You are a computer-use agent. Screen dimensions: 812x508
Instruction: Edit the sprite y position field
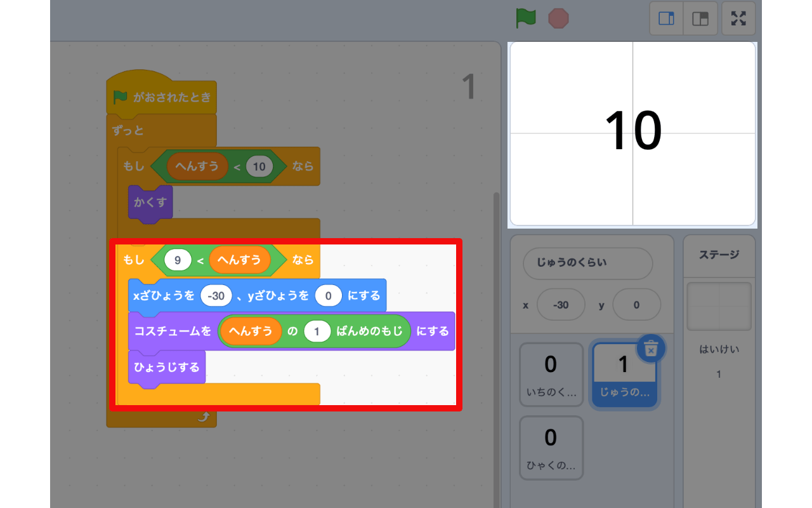tap(636, 305)
